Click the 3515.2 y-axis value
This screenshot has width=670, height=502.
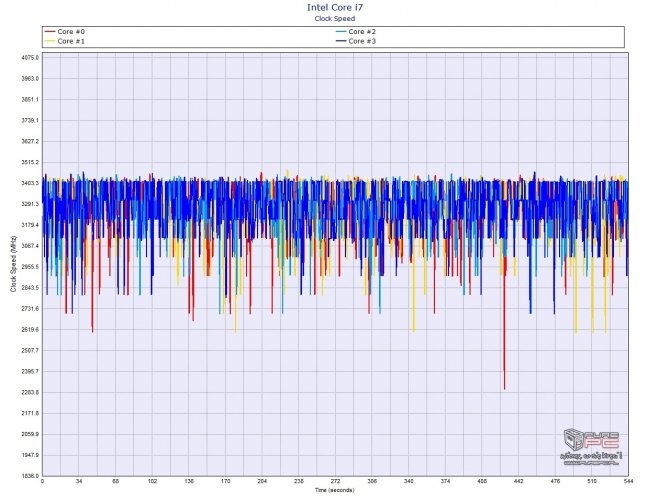[30, 162]
